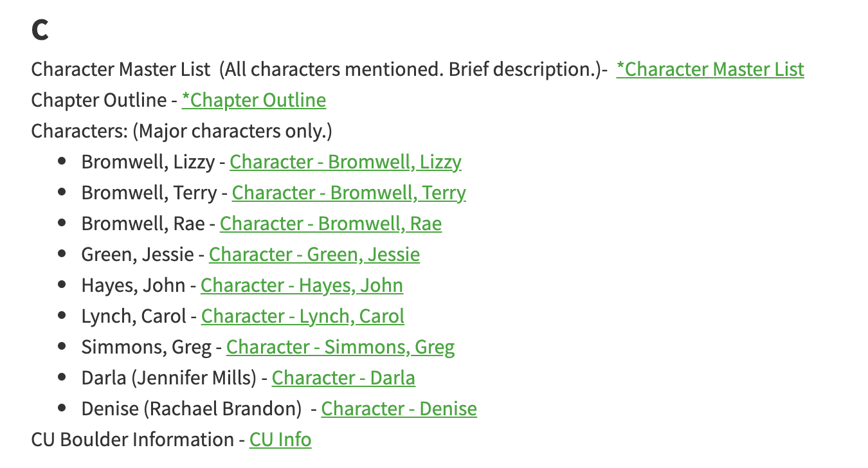This screenshot has width=868, height=468.
Task: Open the *Chapter Outline link
Action: [x=254, y=100]
